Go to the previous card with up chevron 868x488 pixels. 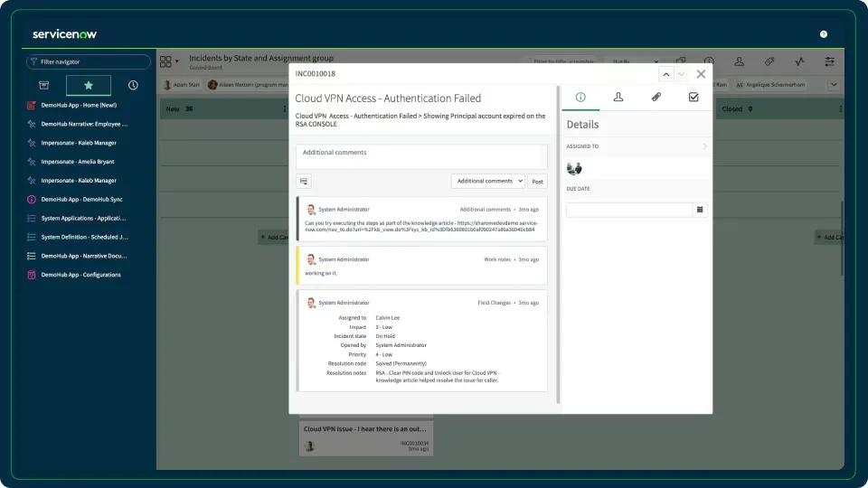666,74
